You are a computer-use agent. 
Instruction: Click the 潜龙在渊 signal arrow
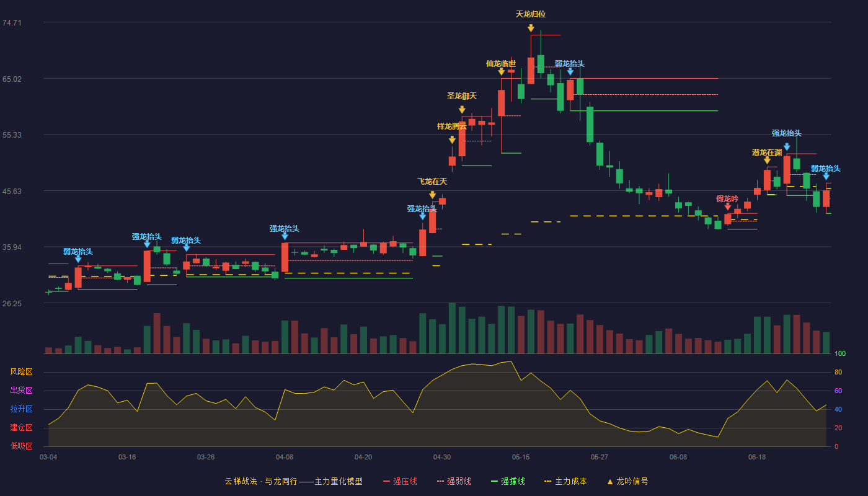click(767, 160)
